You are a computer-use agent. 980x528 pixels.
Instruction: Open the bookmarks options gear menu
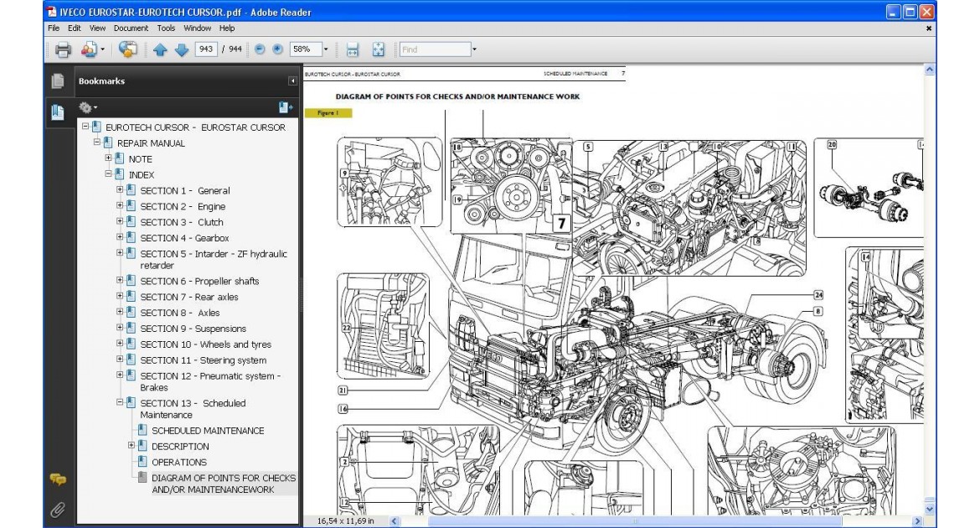(87, 107)
